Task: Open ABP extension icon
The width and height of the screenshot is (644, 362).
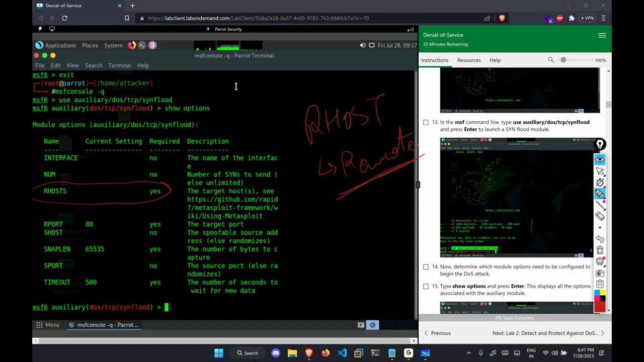Action: pyautogui.click(x=559, y=18)
